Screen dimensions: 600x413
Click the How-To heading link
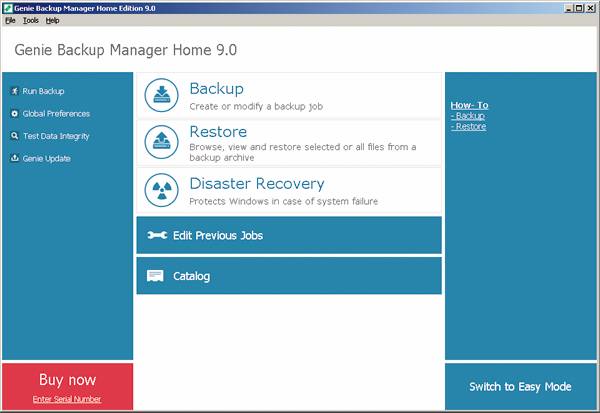tap(470, 105)
